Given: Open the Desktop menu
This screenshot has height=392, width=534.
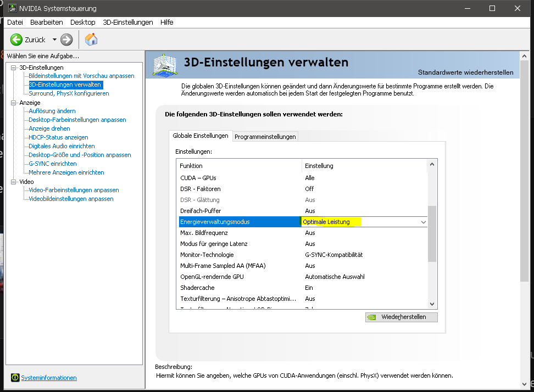Looking at the screenshot, I should coord(83,23).
